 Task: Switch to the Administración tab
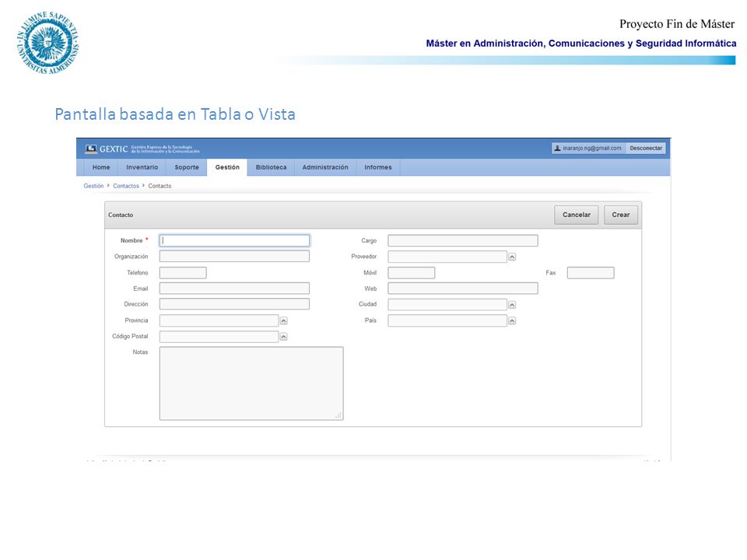[x=325, y=167]
